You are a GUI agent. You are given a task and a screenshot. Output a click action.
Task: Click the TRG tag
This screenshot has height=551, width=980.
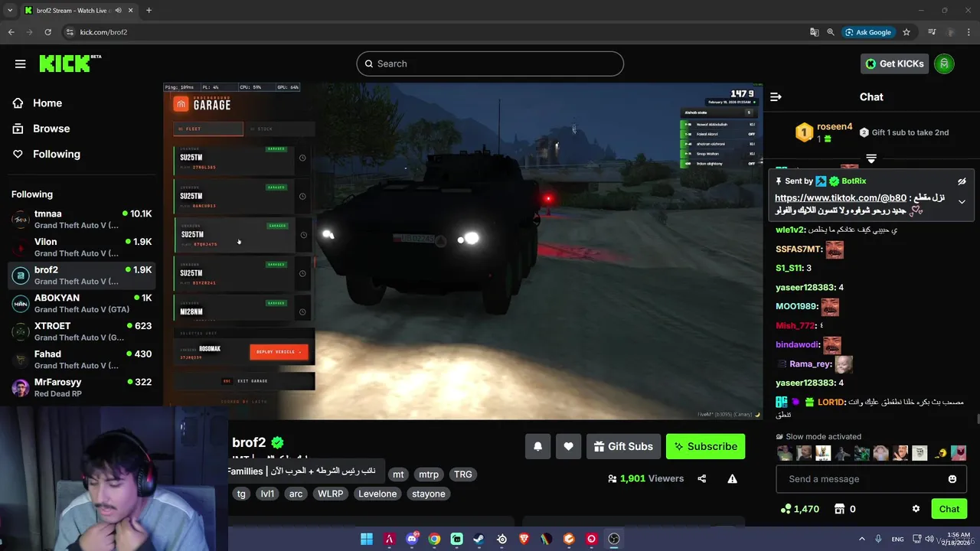[463, 474]
